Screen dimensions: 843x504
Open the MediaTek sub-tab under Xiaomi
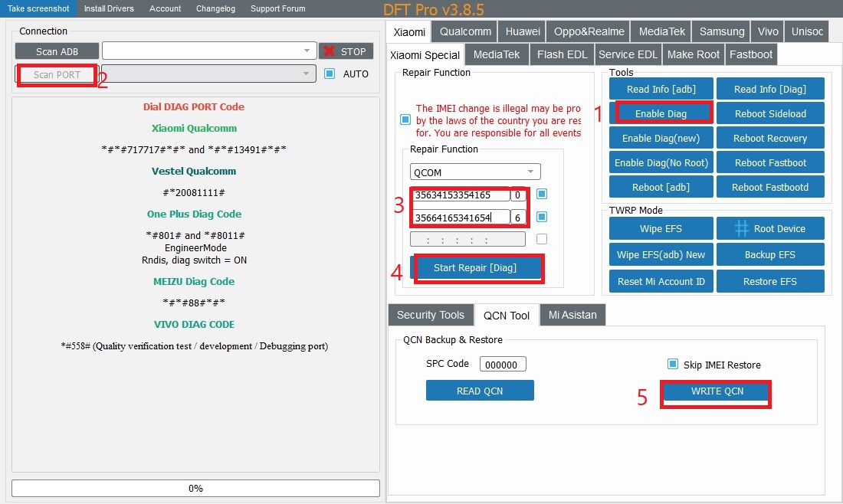point(497,55)
